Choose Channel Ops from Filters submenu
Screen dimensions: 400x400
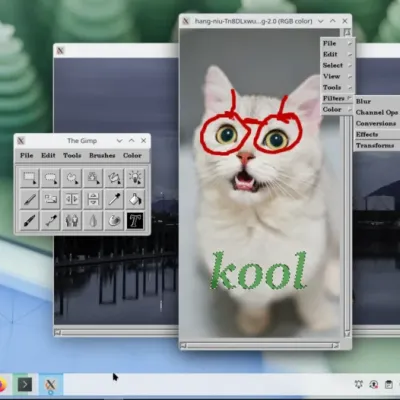377,112
